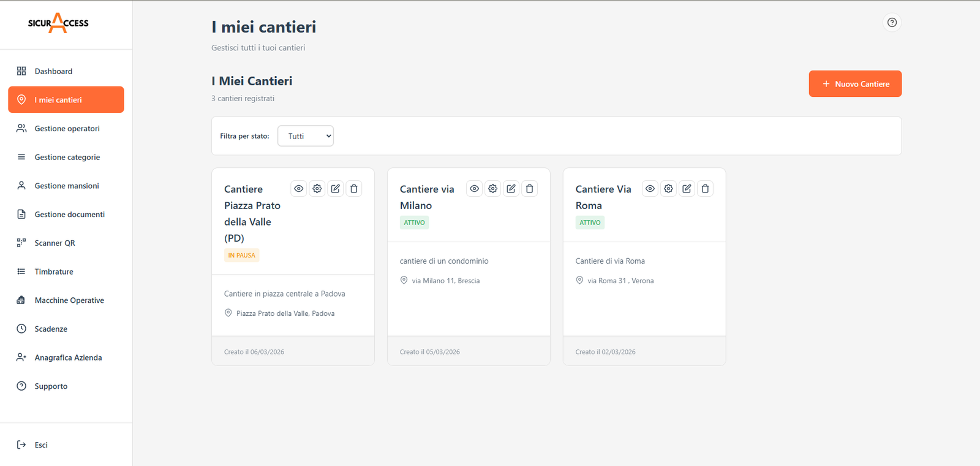Go to Gestione operatori in sidebar
The height and width of the screenshot is (466, 980).
point(67,129)
